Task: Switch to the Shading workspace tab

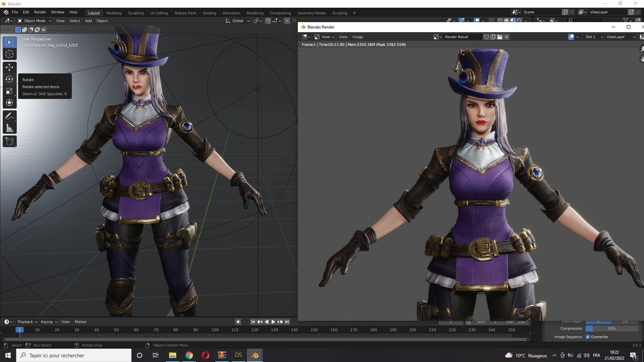Action: click(x=209, y=13)
